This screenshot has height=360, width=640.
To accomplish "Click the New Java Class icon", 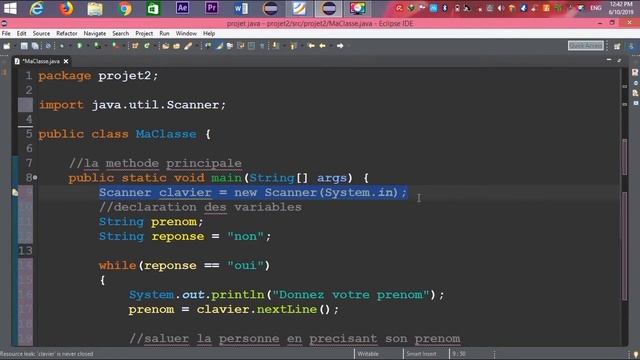I will (147, 46).
